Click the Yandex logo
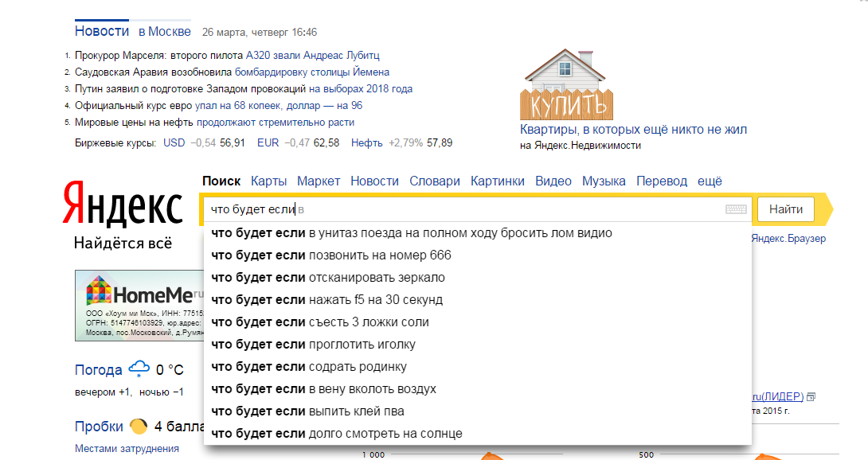The height and width of the screenshot is (460, 868). [123, 205]
